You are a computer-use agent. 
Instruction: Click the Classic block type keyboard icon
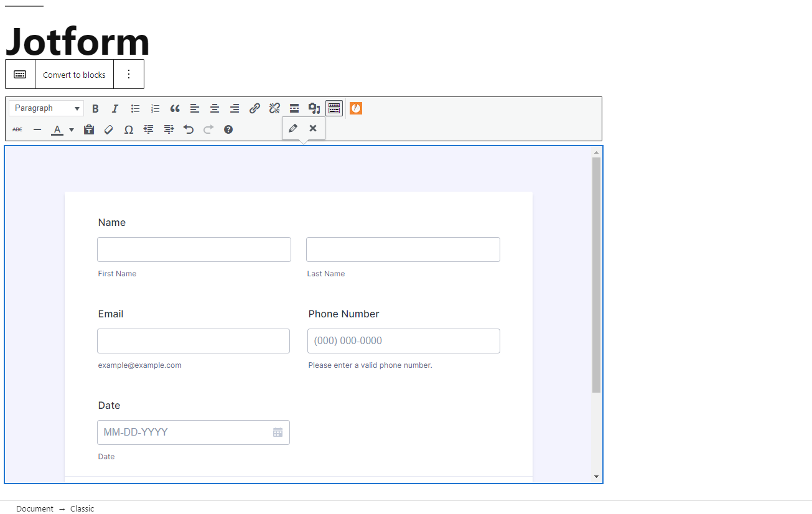20,74
